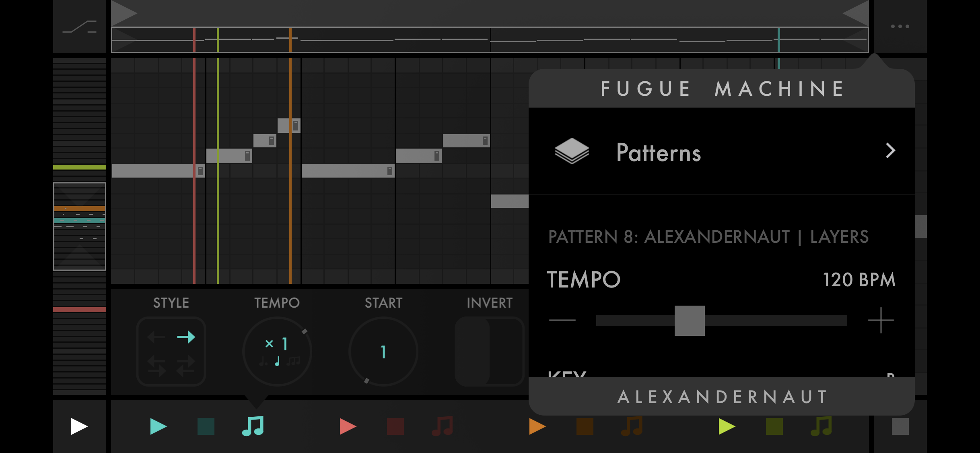This screenshot has height=453, width=980.
Task: Play the red playhead voice
Action: (x=348, y=426)
